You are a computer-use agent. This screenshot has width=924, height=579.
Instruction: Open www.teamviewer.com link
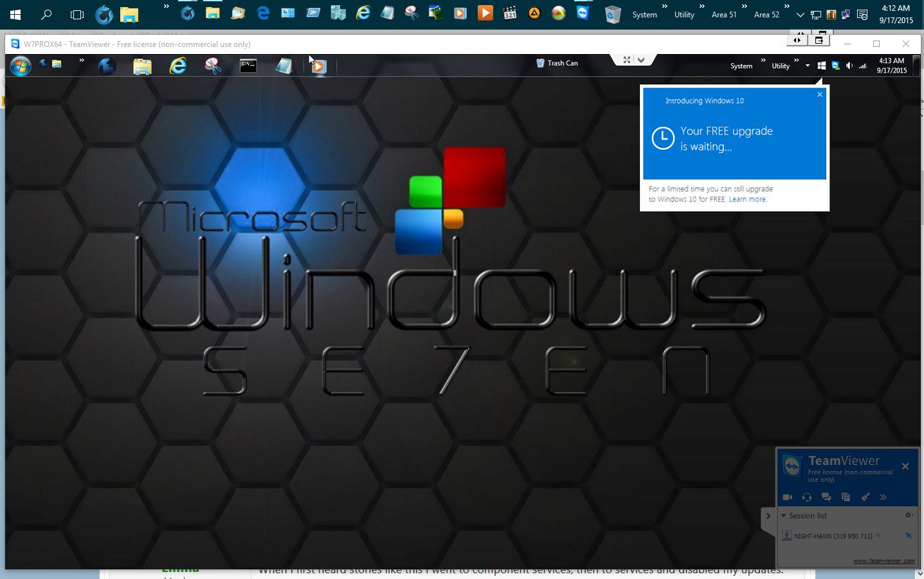click(884, 561)
